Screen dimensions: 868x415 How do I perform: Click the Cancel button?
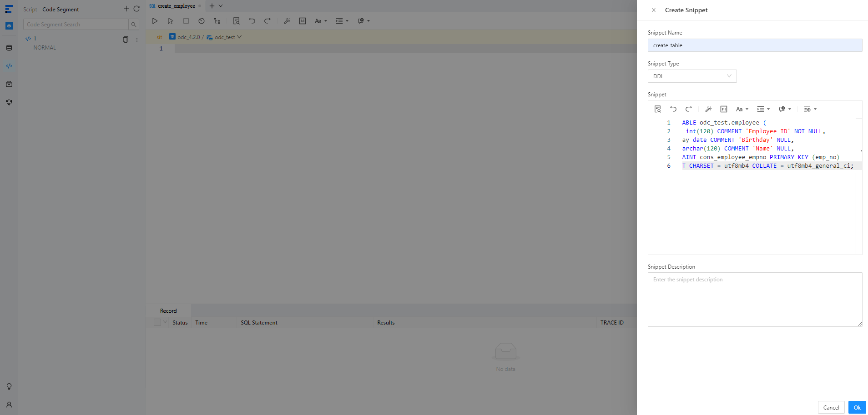pos(831,407)
